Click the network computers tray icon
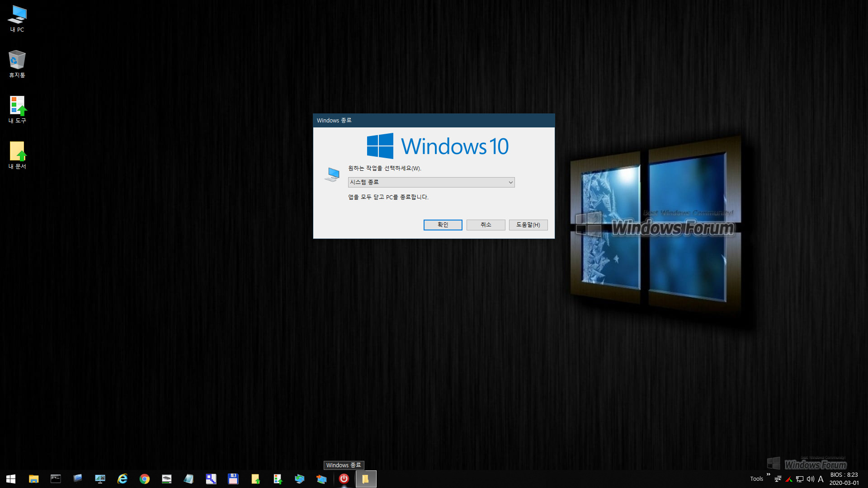The height and width of the screenshot is (488, 868). coord(778,479)
